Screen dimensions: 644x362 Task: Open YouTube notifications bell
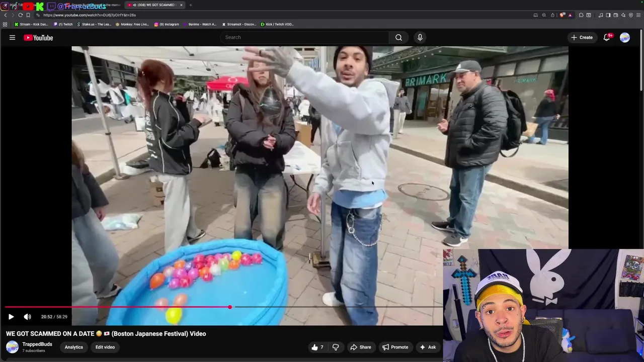click(x=607, y=37)
